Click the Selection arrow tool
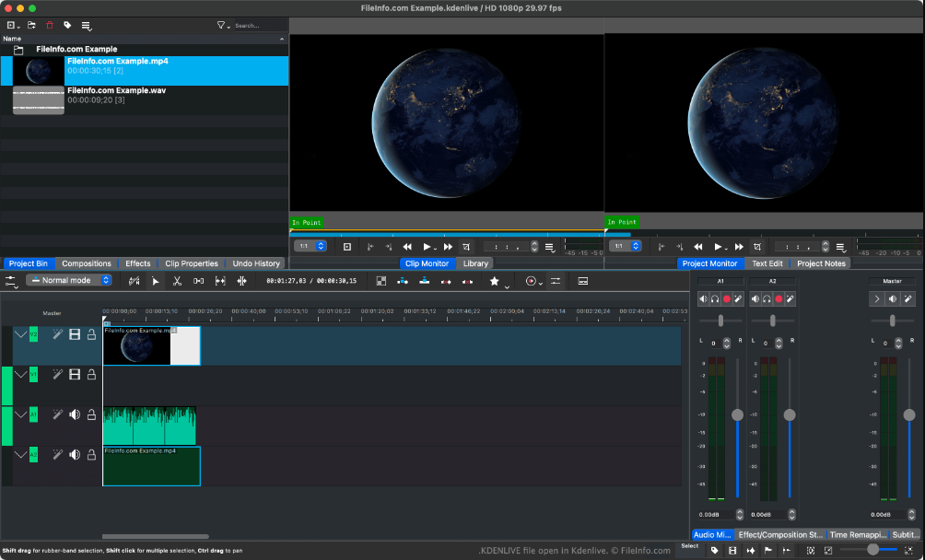The width and height of the screenshot is (925, 560). (x=156, y=281)
